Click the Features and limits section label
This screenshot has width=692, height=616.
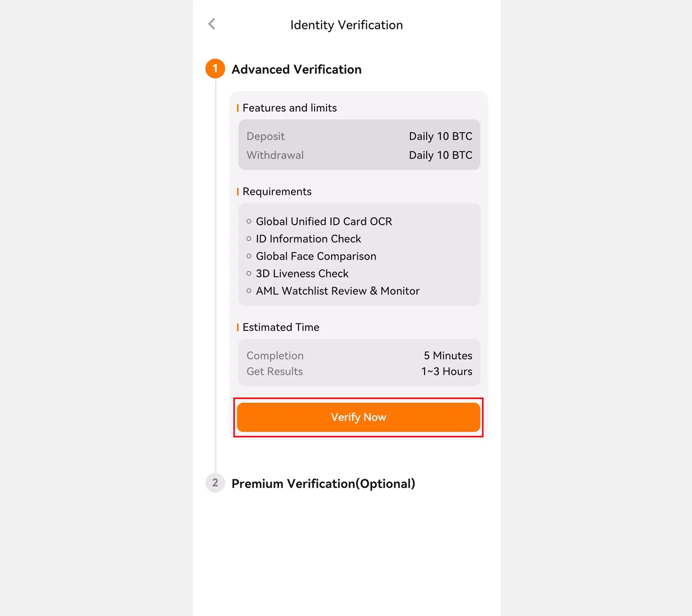click(x=289, y=108)
